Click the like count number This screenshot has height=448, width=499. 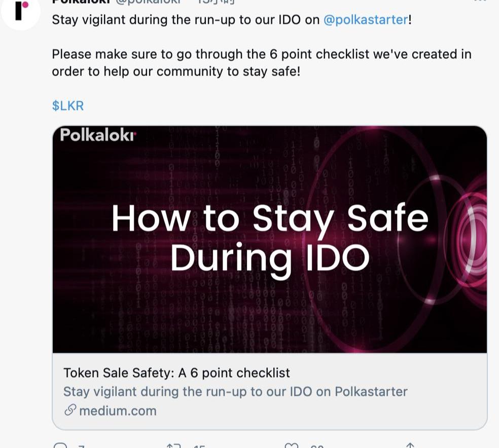pyautogui.click(x=316, y=446)
